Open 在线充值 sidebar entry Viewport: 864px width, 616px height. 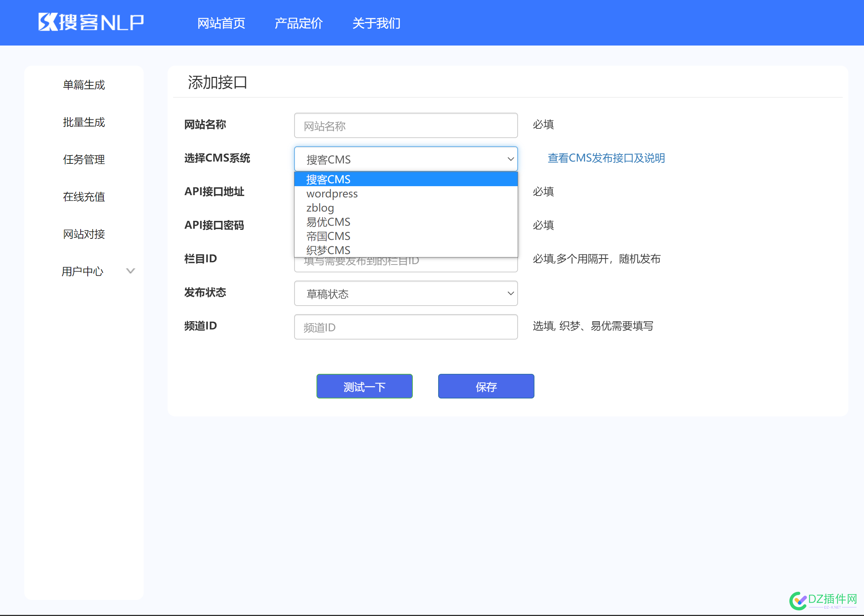pos(84,197)
